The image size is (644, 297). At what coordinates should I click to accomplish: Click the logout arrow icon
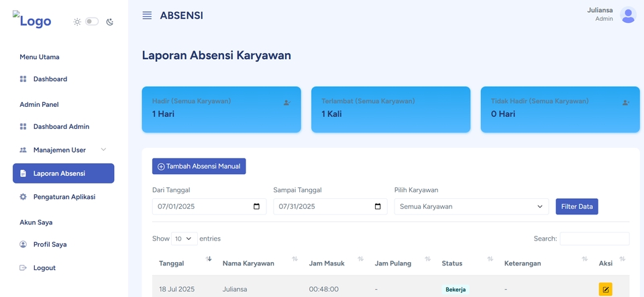23,268
